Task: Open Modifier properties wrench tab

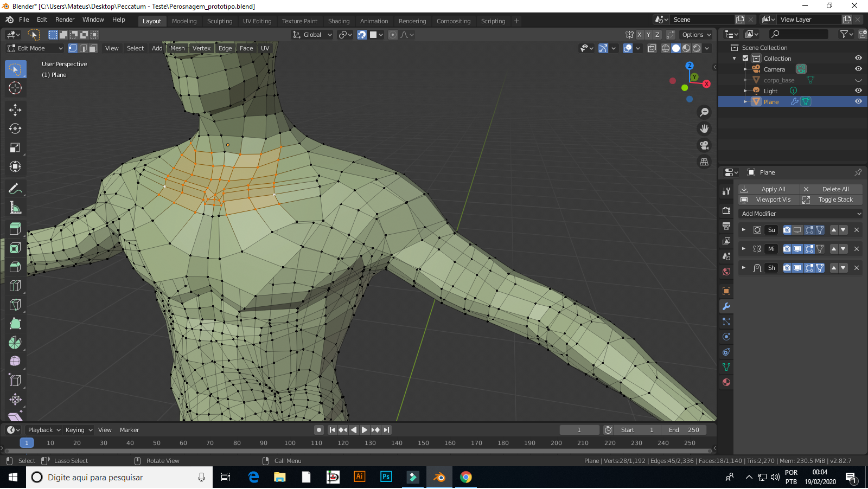Action: pos(726,306)
